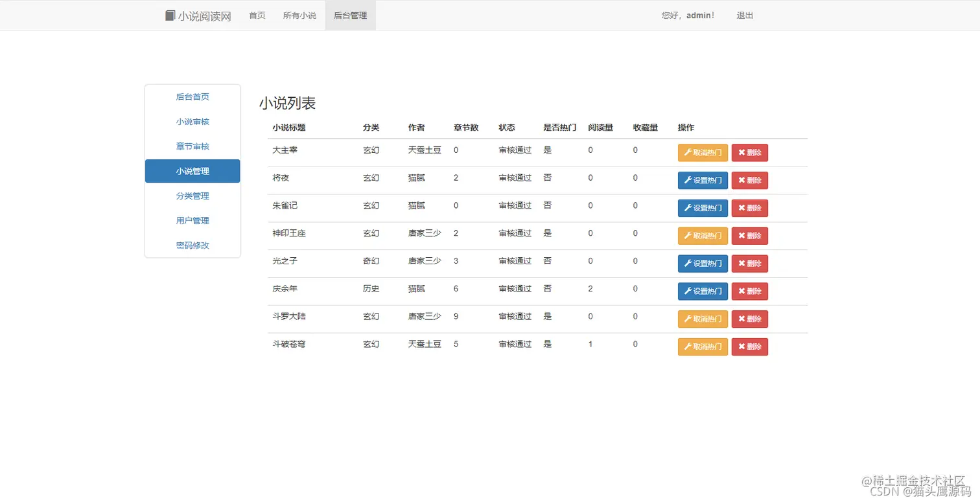Click the title cell 斗罗大陆
This screenshot has height=502, width=980.
point(289,317)
